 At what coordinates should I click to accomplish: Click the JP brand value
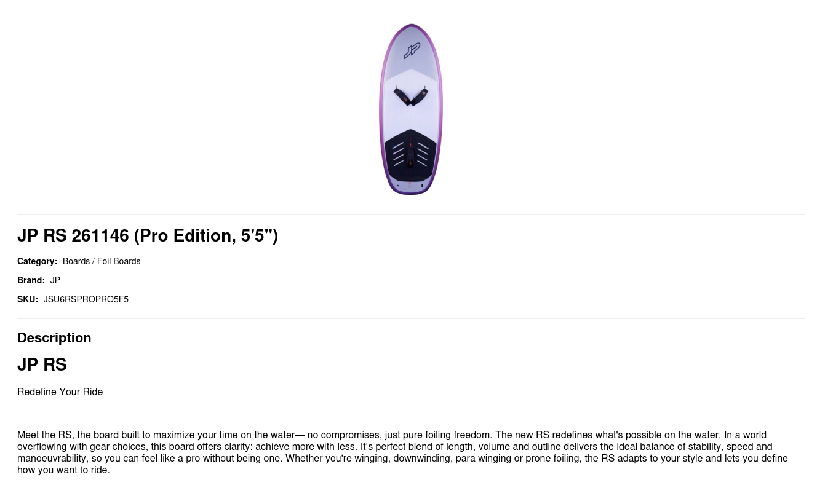(55, 280)
